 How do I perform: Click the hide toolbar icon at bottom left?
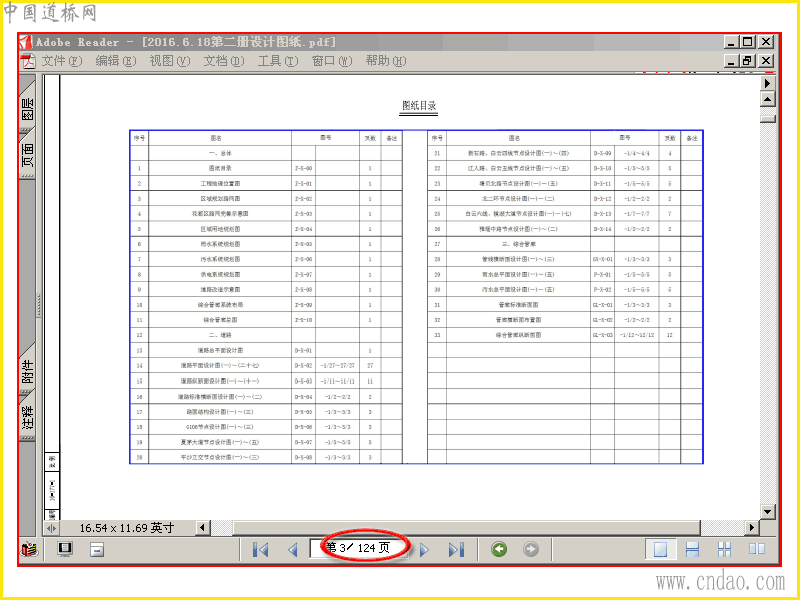pyautogui.click(x=97, y=549)
